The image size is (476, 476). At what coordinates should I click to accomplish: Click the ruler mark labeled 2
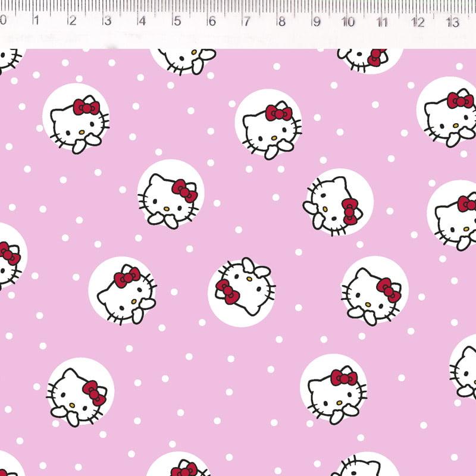pyautogui.click(x=72, y=20)
